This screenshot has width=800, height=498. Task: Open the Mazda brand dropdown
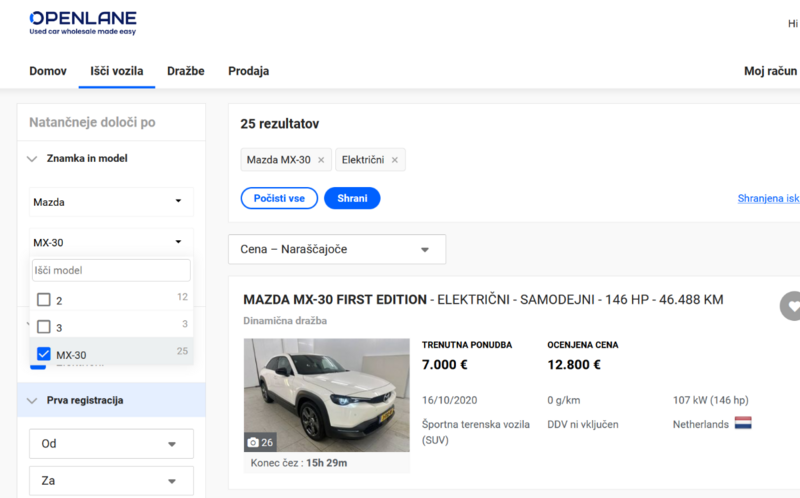point(111,202)
